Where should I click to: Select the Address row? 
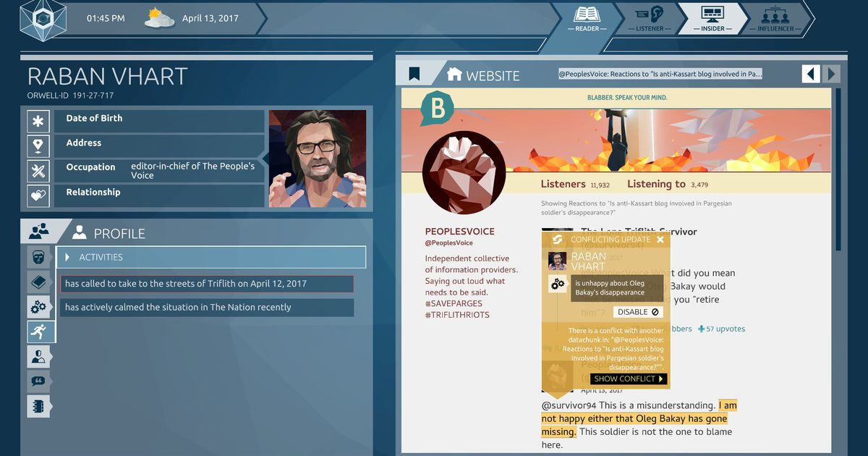158,145
